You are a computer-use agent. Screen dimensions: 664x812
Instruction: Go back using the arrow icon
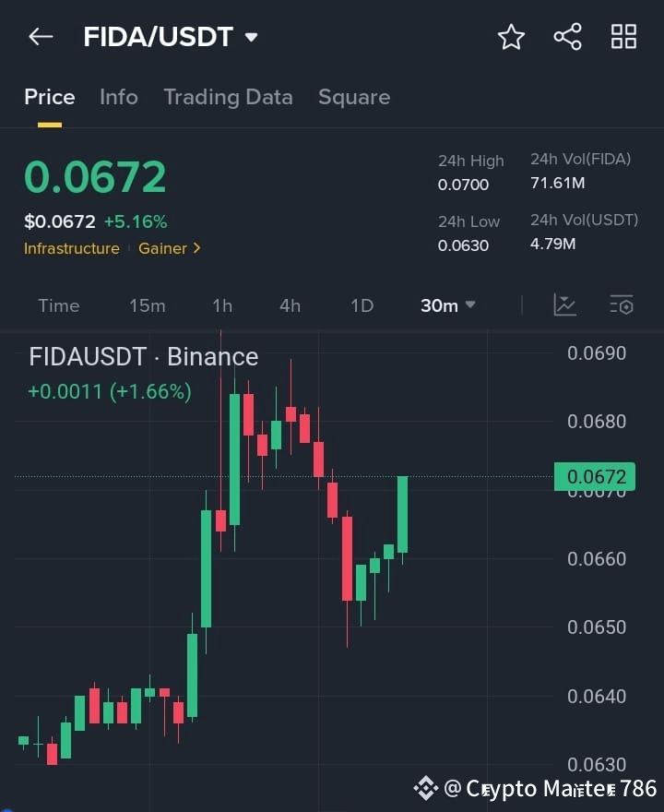click(40, 36)
